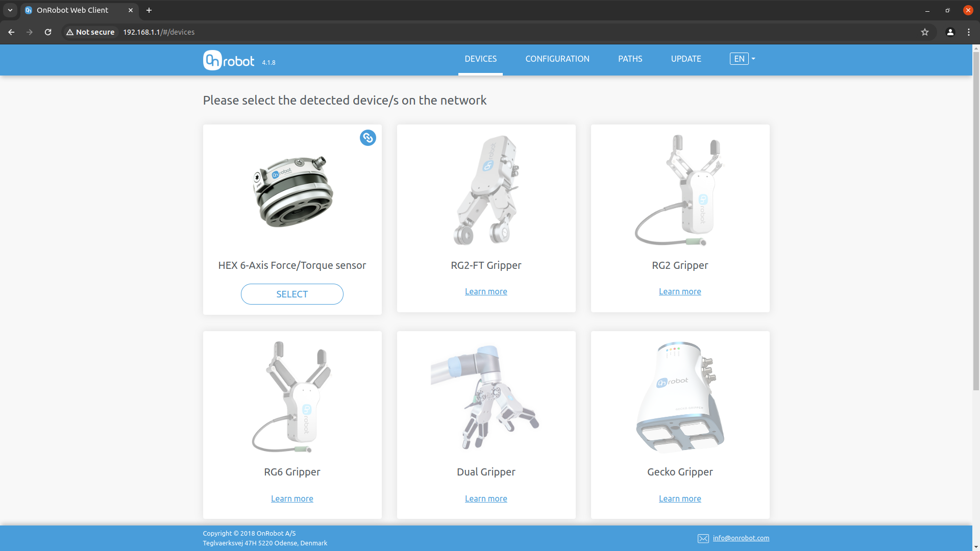
Task: Click the RG2 Gripper image
Action: tap(680, 190)
